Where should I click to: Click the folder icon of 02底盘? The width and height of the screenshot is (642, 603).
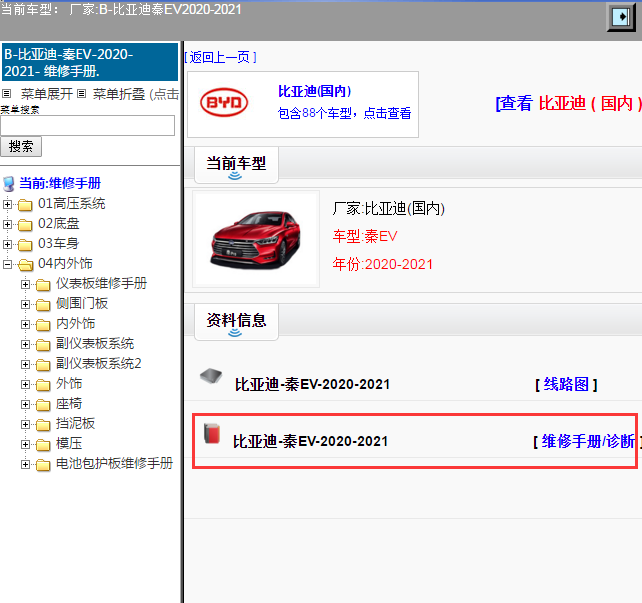(x=25, y=224)
